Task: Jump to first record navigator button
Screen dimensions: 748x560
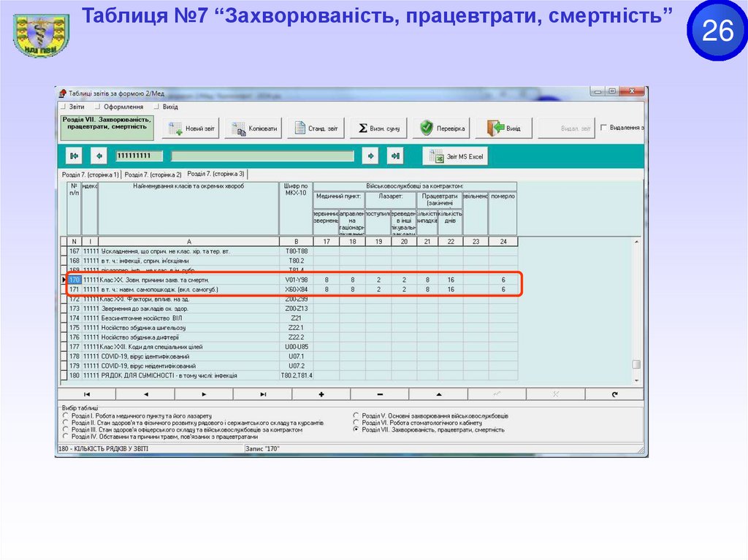Action: pos(87,394)
